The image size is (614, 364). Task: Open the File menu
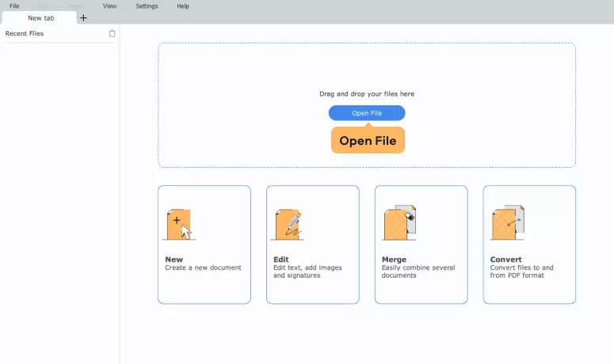tap(14, 6)
